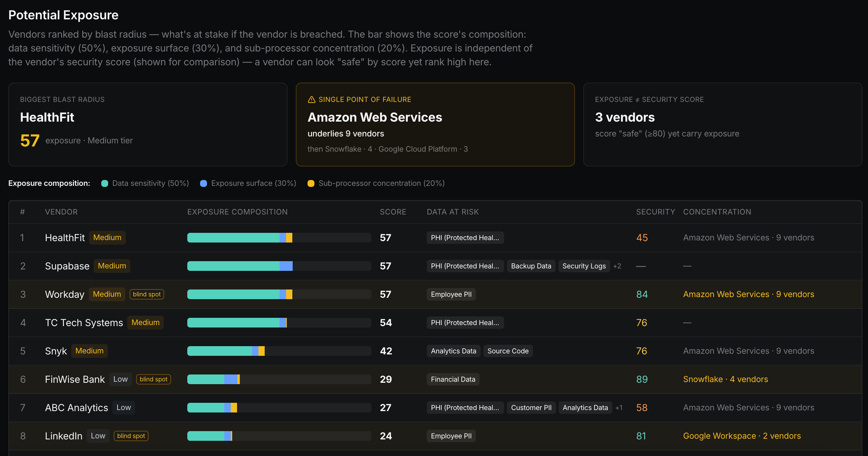
Task: Click FinWise Bank's exposure composition bar
Action: pos(279,379)
